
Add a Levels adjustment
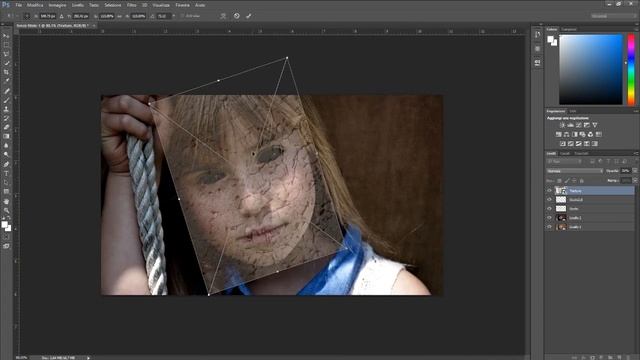coord(571,125)
